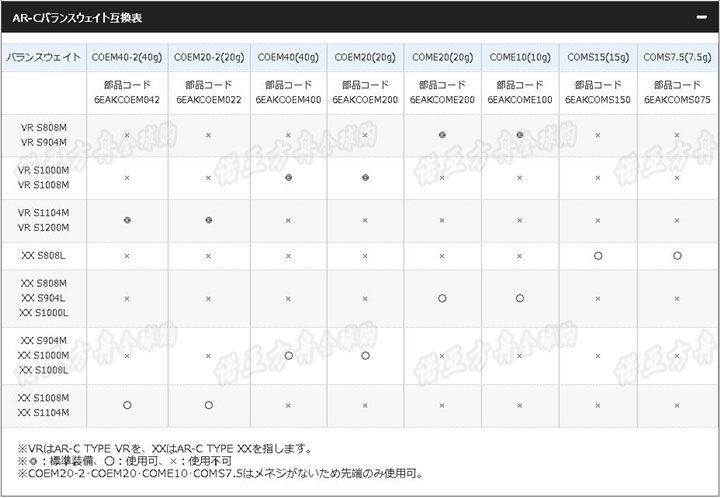Click row label XX S1000M
Screen dimensions: 720x498
(44, 355)
